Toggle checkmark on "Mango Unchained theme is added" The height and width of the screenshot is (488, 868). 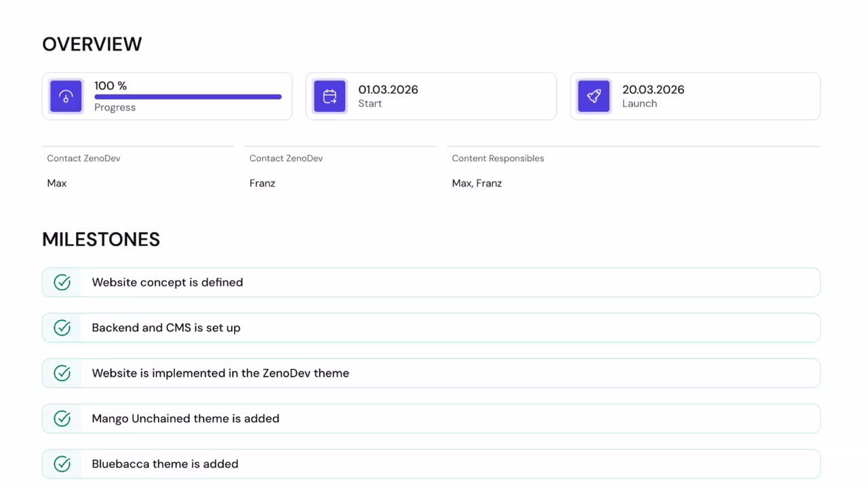pyautogui.click(x=62, y=418)
